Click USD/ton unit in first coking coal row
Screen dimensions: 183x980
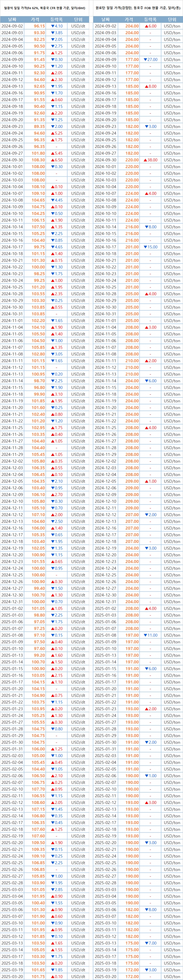point(171,26)
